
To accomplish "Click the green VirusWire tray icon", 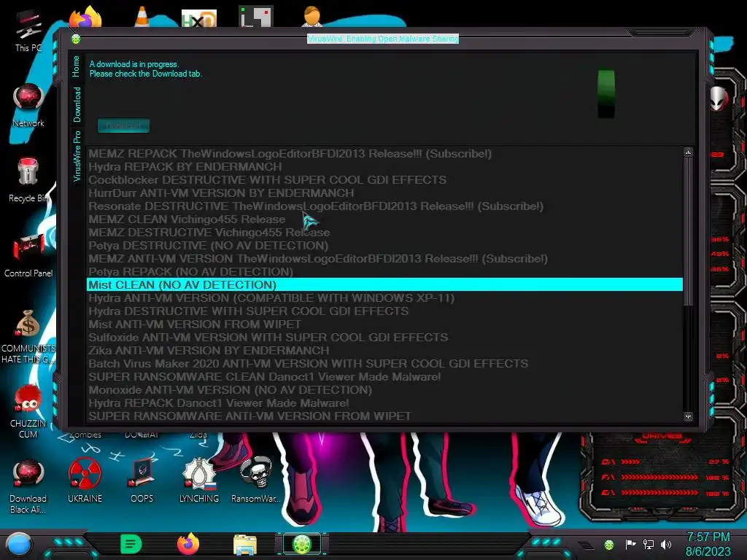I will click(609, 545).
